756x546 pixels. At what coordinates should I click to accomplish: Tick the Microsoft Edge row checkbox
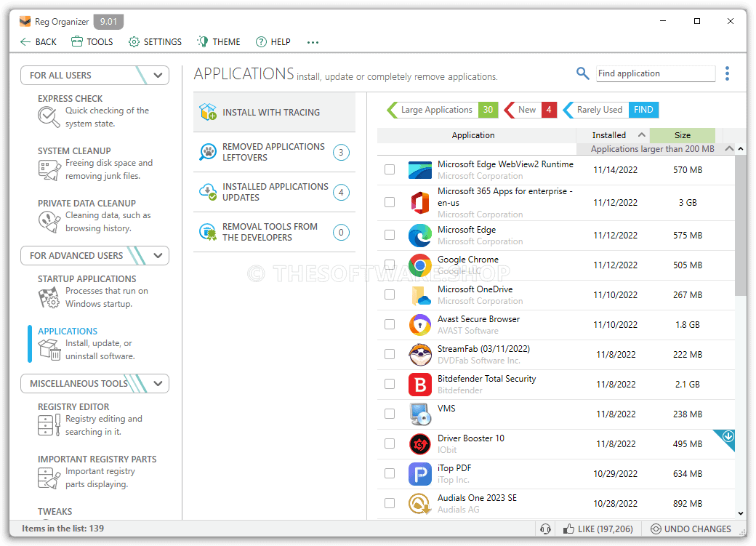tap(390, 235)
